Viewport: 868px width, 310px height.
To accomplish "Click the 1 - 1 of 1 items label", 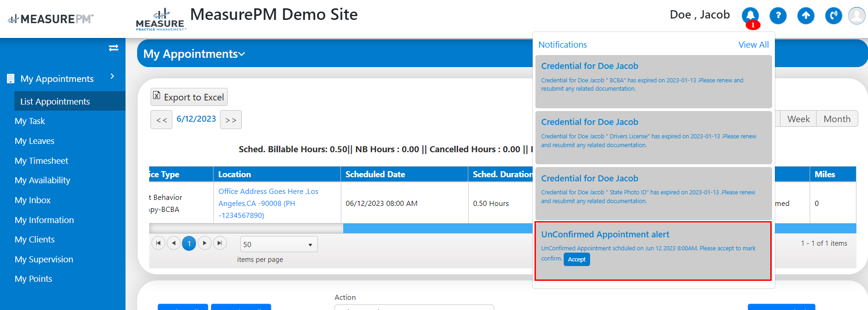I will (x=824, y=243).
